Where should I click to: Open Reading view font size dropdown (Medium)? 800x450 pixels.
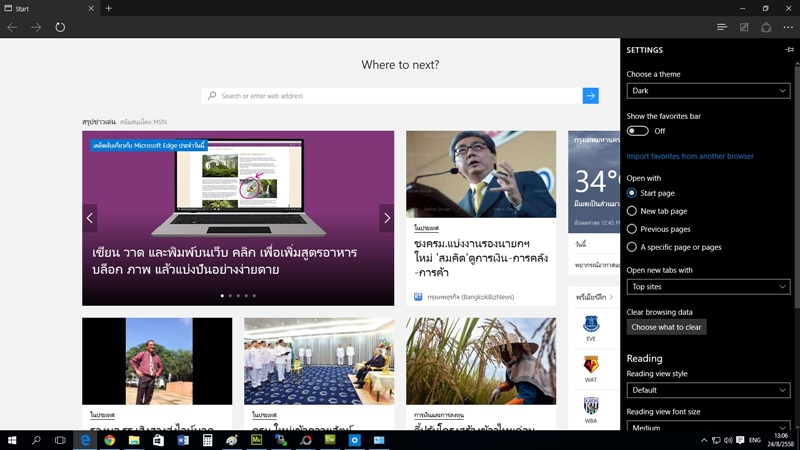(x=708, y=427)
